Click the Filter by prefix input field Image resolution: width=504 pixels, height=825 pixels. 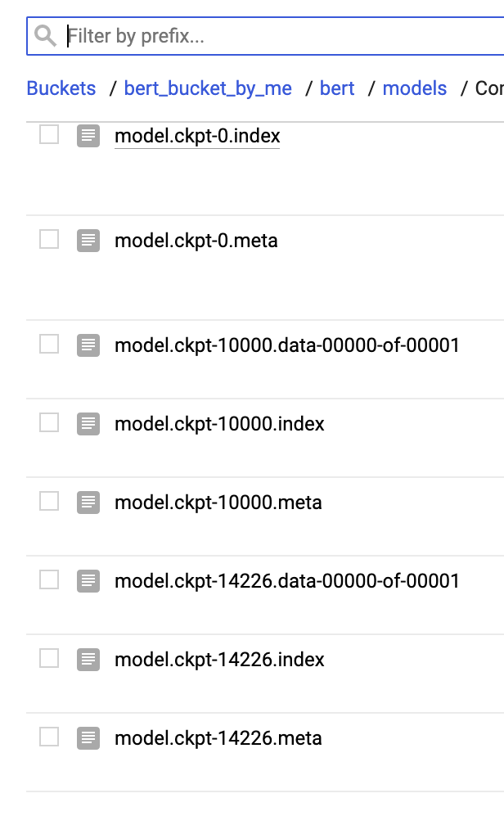pos(245,36)
